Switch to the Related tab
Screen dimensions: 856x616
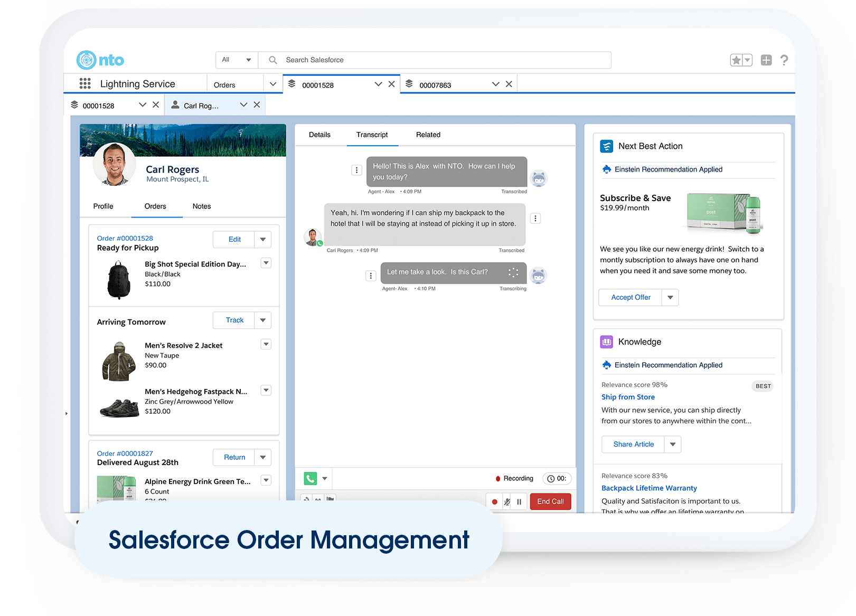(428, 135)
